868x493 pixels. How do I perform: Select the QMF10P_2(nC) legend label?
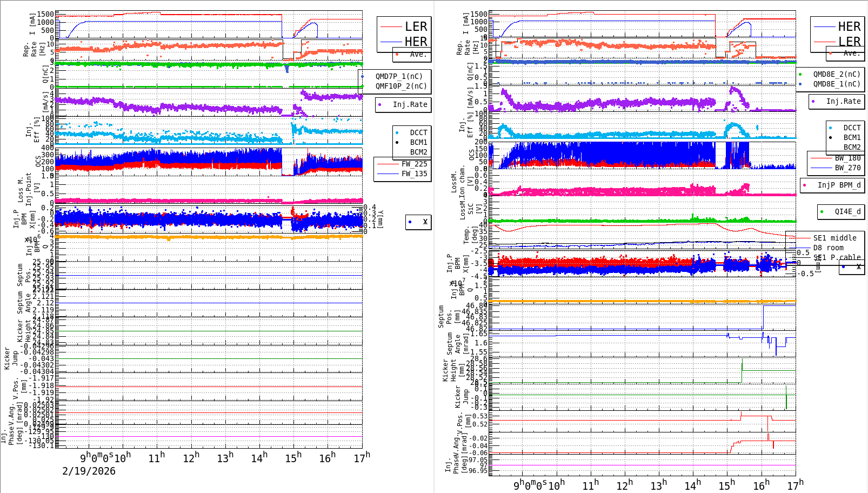pos(401,86)
